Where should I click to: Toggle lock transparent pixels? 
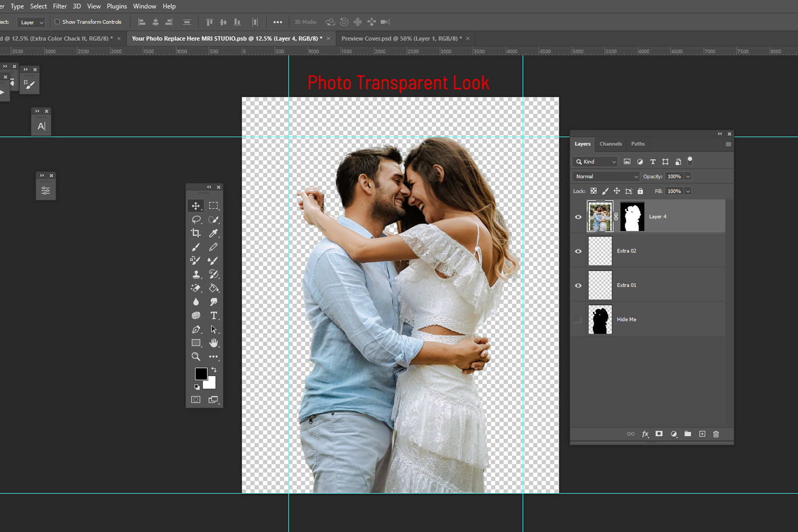point(593,191)
